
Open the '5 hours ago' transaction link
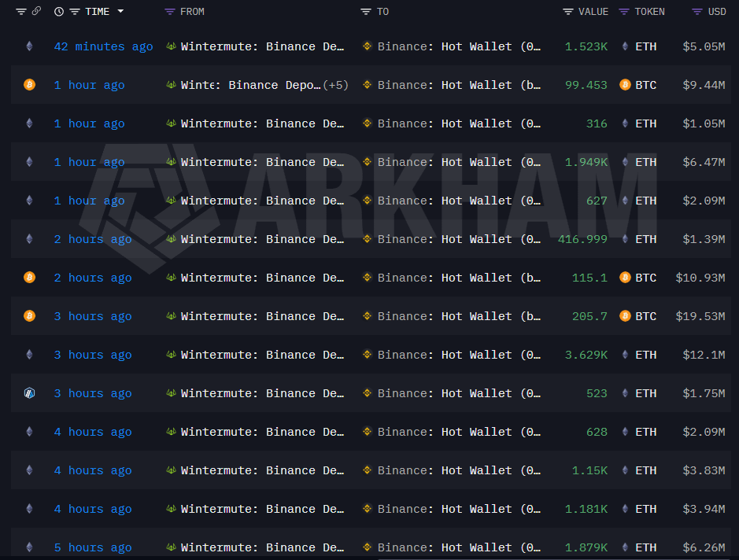pyautogui.click(x=92, y=547)
